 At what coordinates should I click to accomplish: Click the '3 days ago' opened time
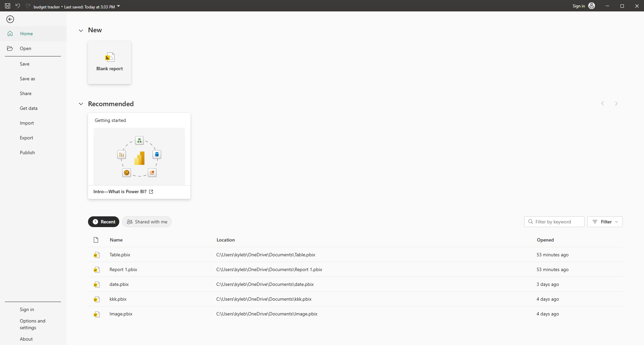point(548,284)
